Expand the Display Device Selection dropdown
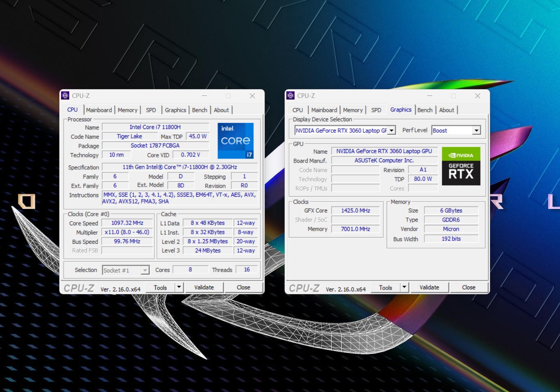This screenshot has width=560, height=392. pos(392,131)
